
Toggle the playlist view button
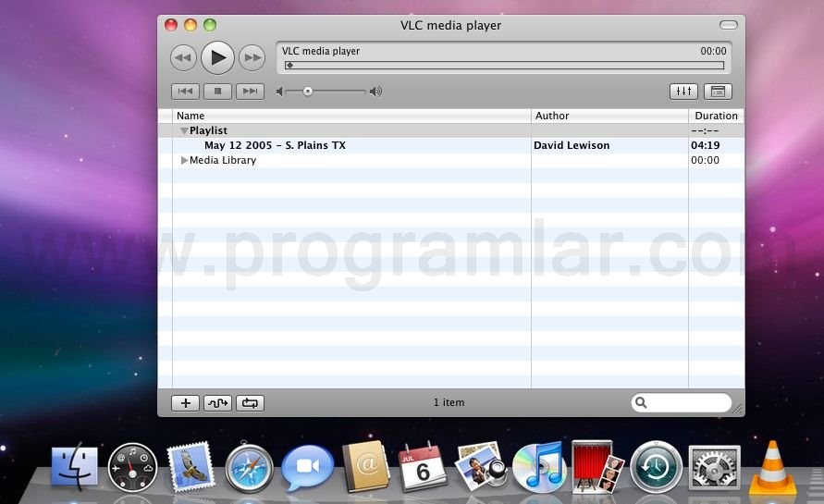(x=718, y=92)
